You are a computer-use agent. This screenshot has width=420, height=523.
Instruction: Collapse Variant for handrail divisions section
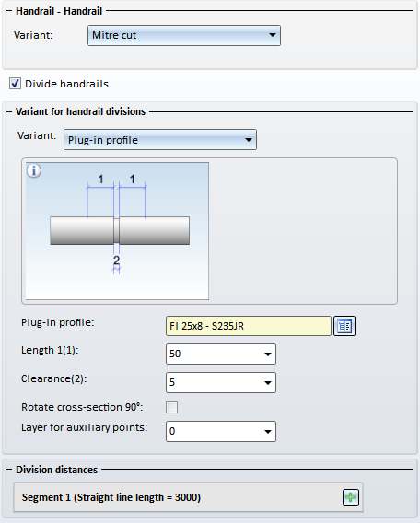click(9, 111)
